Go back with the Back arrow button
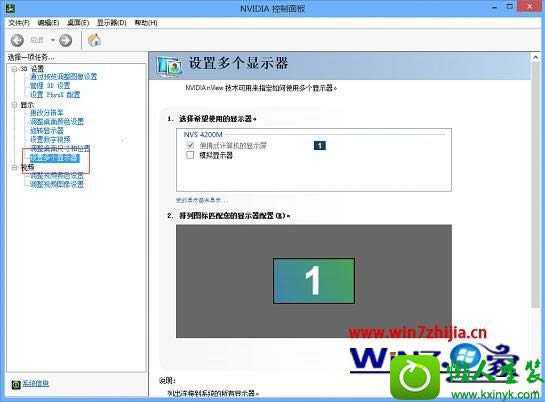The height and width of the screenshot is (402, 545). pyautogui.click(x=17, y=40)
